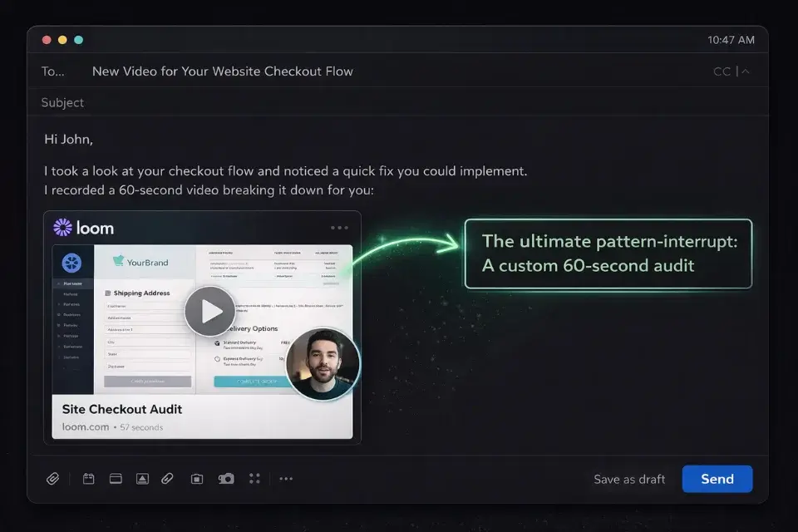Save the email as draft
Image resolution: width=798 pixels, height=532 pixels.
pyautogui.click(x=629, y=479)
